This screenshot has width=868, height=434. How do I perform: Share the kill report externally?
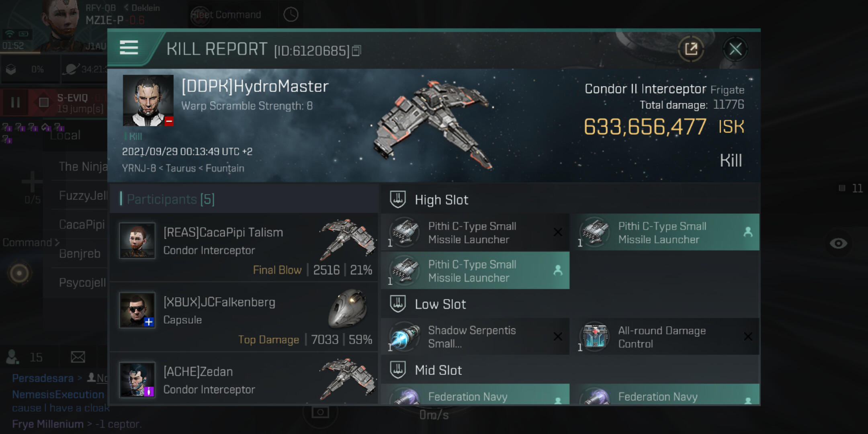click(x=691, y=49)
